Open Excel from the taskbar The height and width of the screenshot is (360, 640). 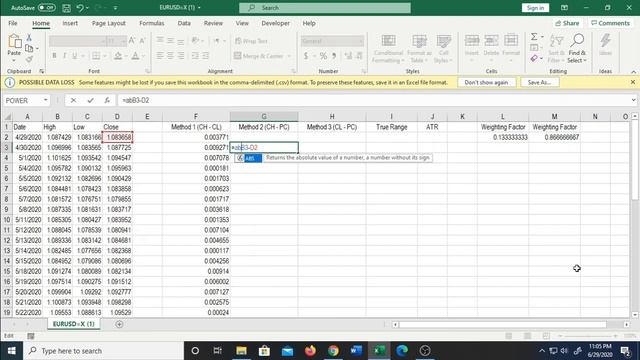coord(379,351)
